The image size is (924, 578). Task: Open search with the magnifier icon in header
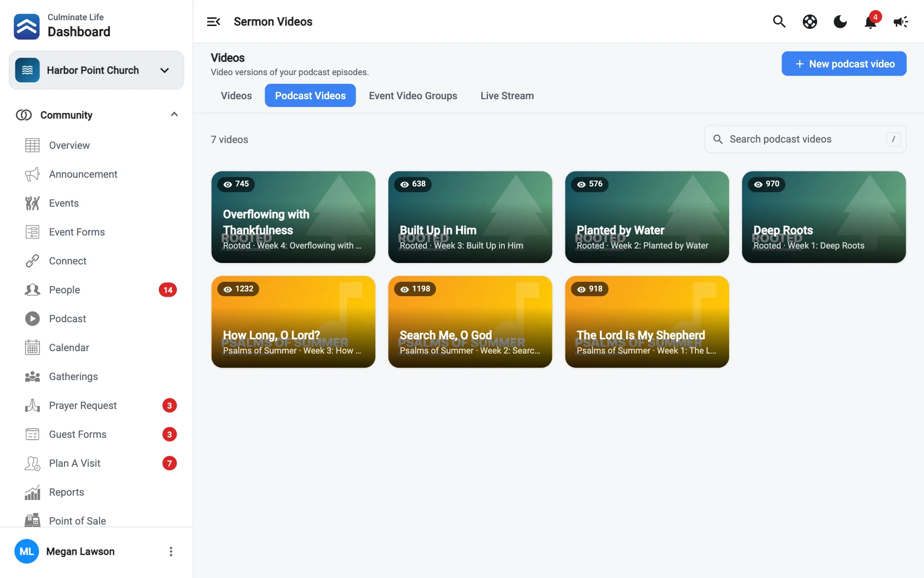click(x=779, y=22)
